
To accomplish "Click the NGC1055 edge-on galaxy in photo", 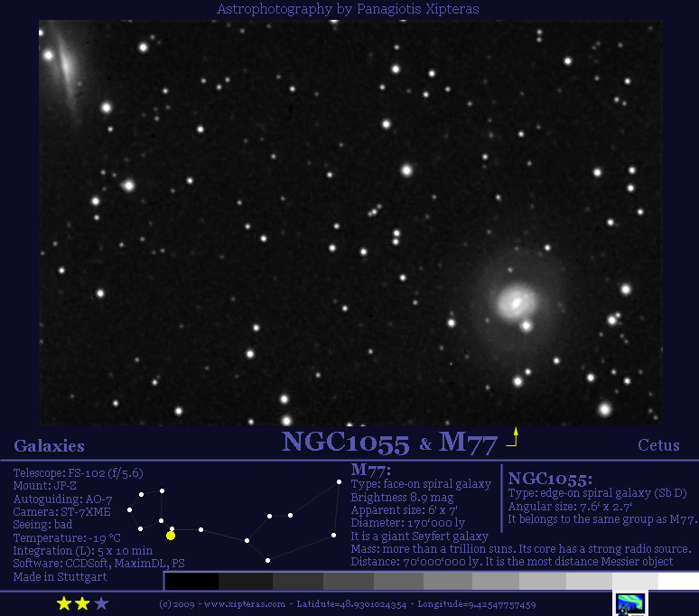I will coord(66,67).
